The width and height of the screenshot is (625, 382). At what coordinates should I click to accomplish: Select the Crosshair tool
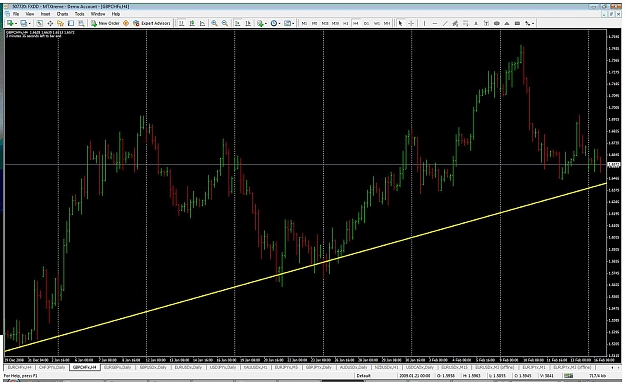[411, 23]
